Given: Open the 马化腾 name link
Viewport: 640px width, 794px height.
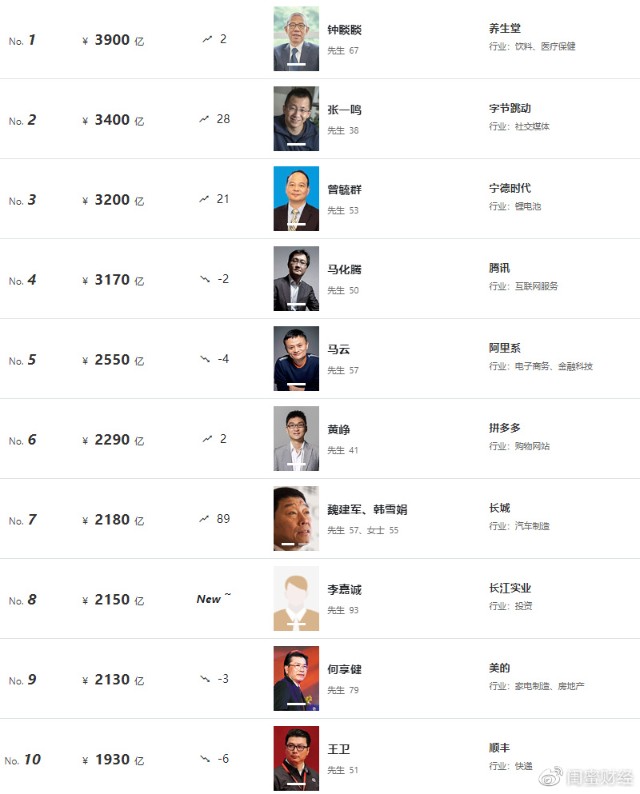Looking at the screenshot, I should (x=344, y=270).
